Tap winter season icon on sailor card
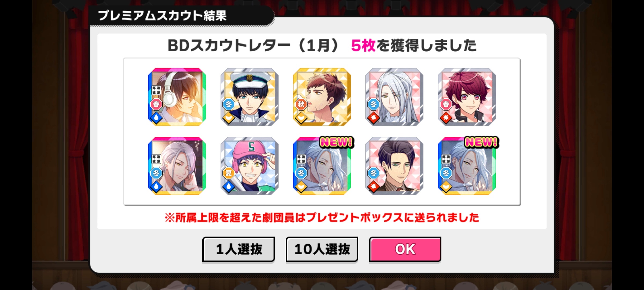 click(229, 104)
